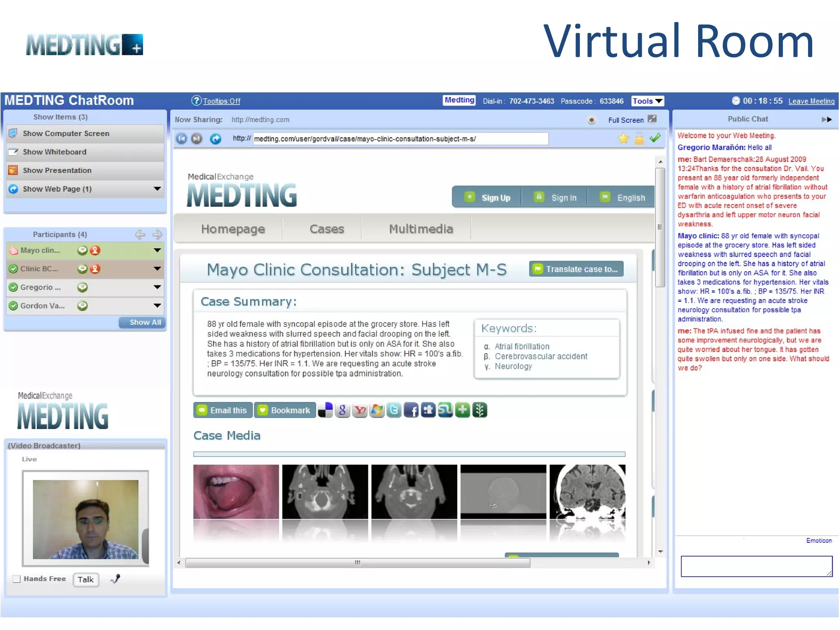This screenshot has width=840, height=630.
Task: Click the Emoticon link in chat
Action: click(819, 541)
